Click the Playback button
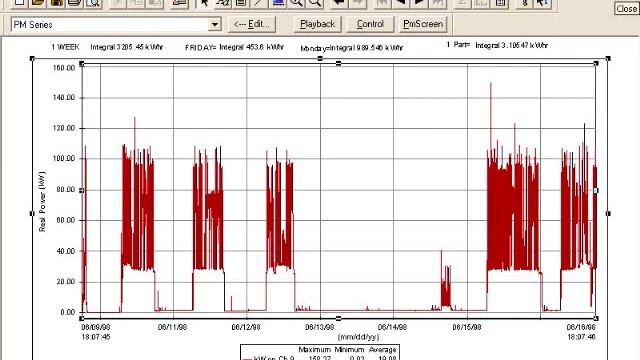 coord(318,24)
